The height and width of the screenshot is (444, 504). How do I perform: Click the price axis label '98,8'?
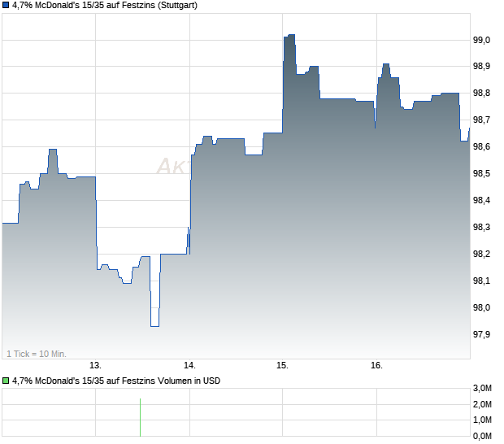[x=481, y=93]
